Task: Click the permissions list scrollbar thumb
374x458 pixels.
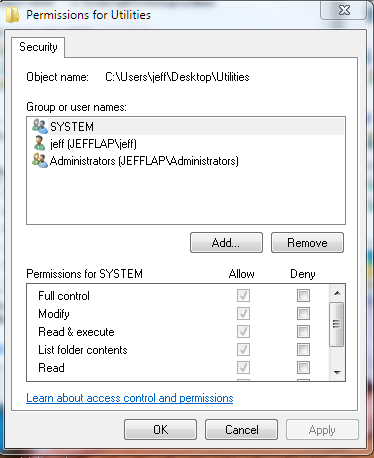Action: click(337, 324)
